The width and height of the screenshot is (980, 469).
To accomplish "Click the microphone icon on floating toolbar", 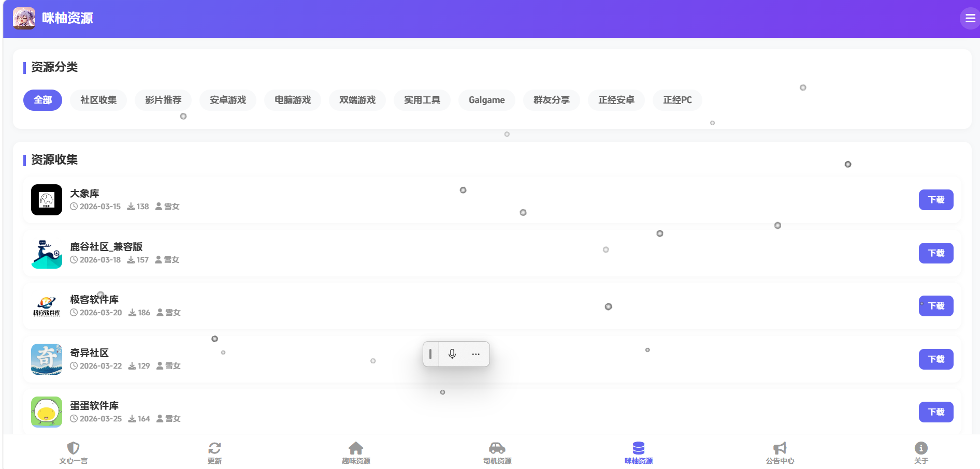I will [x=452, y=354].
